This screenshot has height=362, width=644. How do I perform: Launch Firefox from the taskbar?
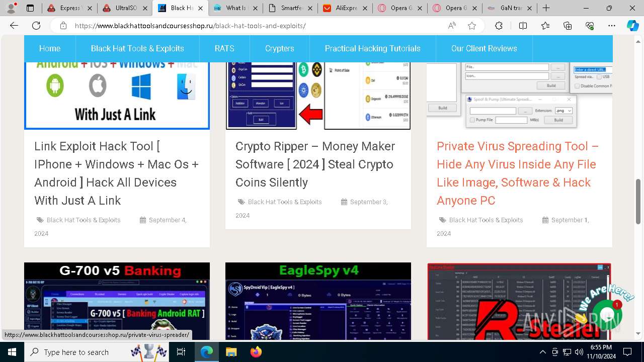256,352
